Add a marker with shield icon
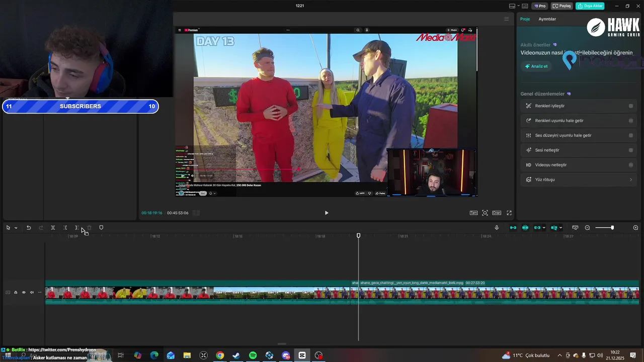Screen dimensions: 644x362 pos(101,228)
